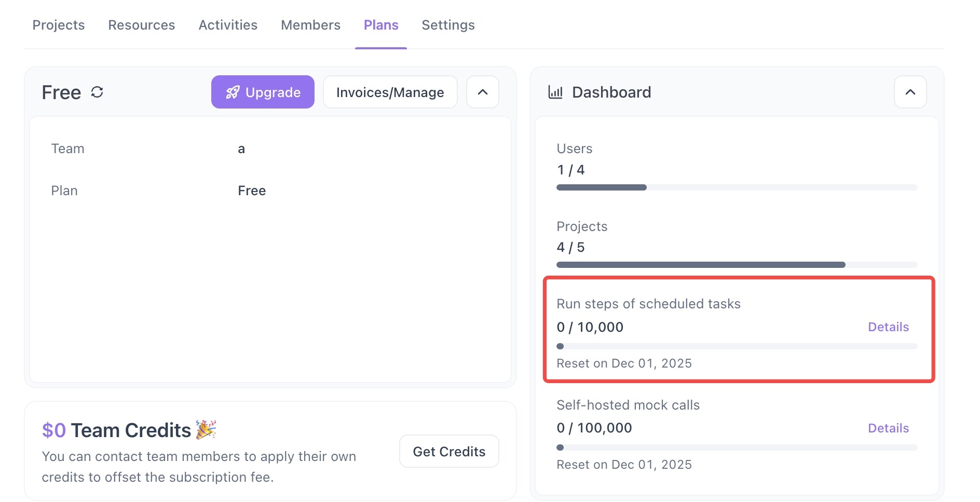Open the Projects tab
The width and height of the screenshot is (980, 502).
pyautogui.click(x=59, y=25)
